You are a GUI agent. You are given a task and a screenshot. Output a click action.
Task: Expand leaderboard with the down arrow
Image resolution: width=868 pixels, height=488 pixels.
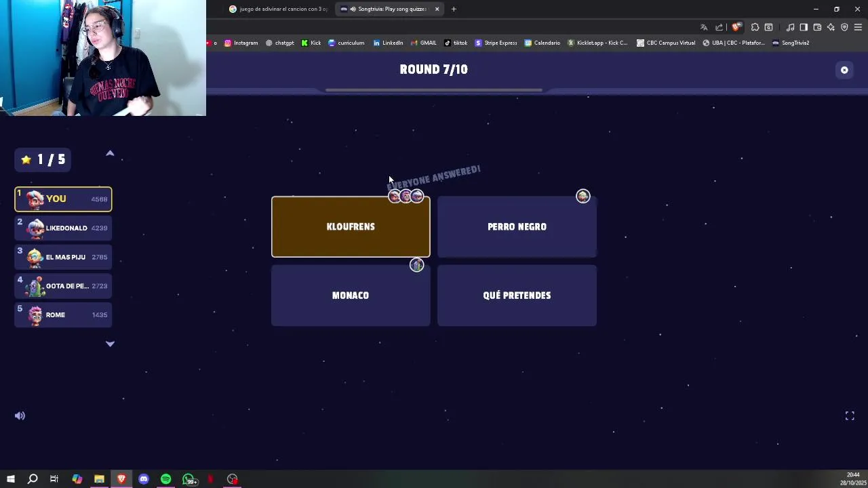110,344
